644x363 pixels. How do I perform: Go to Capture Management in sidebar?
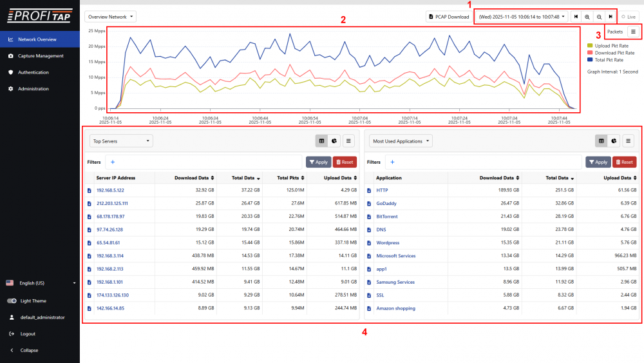pyautogui.click(x=40, y=56)
